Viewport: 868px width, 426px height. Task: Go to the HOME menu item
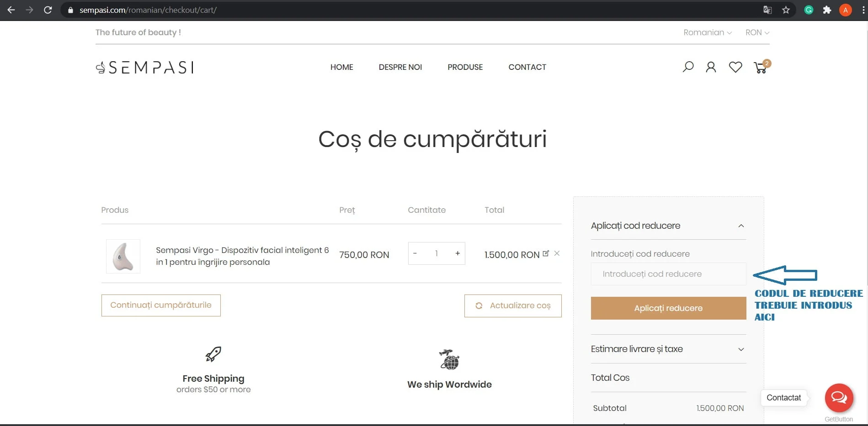[341, 67]
